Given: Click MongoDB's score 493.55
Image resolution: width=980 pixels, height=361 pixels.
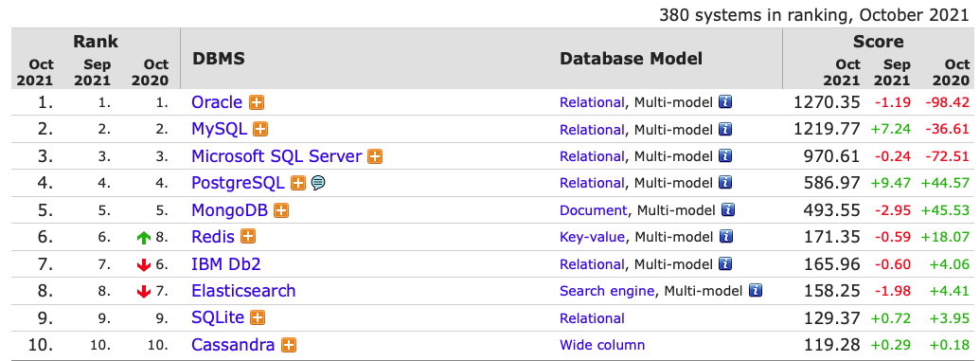Looking at the screenshot, I should pyautogui.click(x=832, y=210).
